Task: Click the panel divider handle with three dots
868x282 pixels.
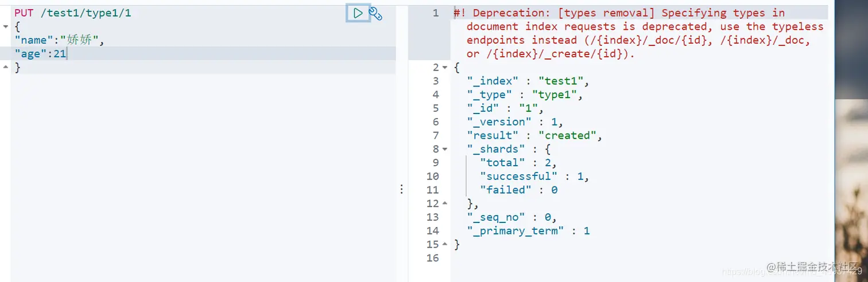Action: (x=402, y=190)
